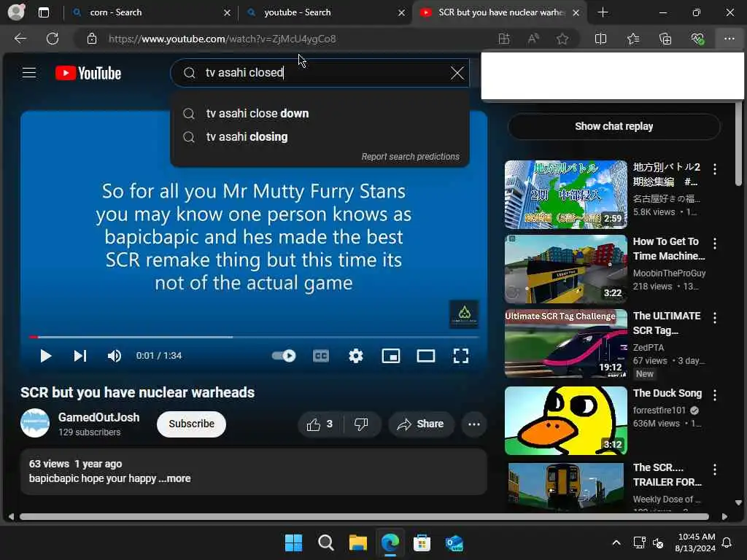747x560 pixels.
Task: View site information lock icon
Action: click(92, 39)
